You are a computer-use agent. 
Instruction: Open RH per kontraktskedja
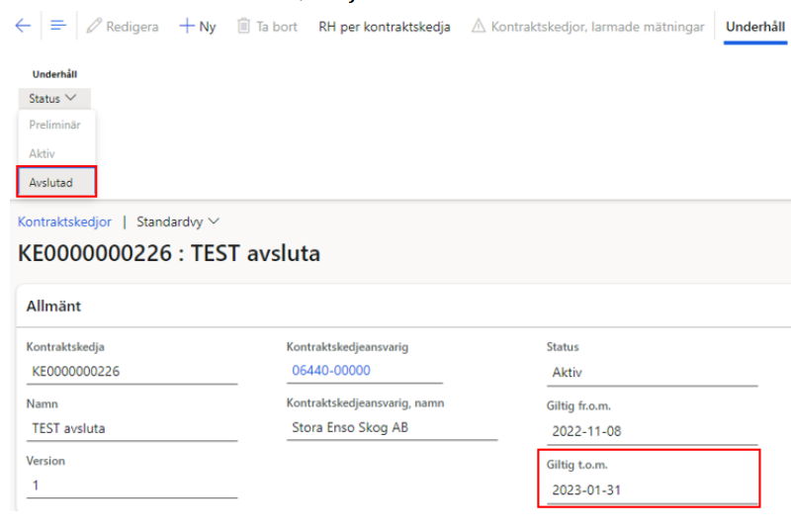[x=384, y=27]
